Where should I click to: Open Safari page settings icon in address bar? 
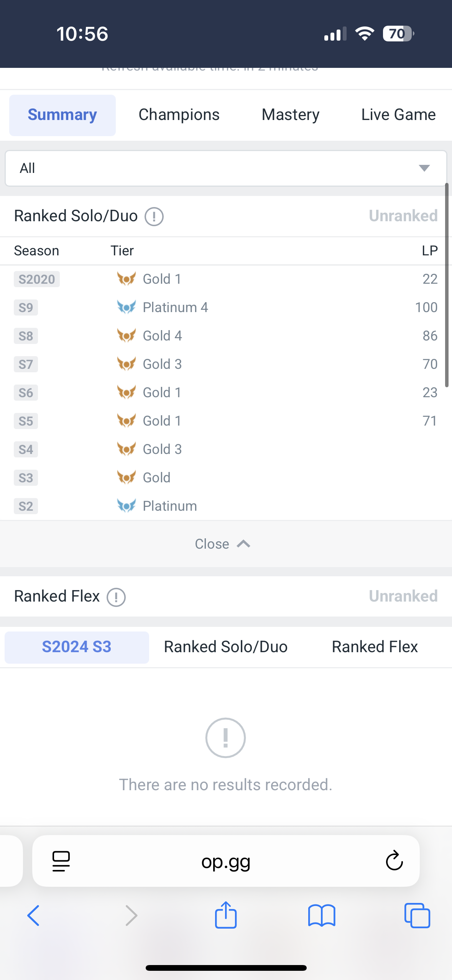[x=61, y=861]
